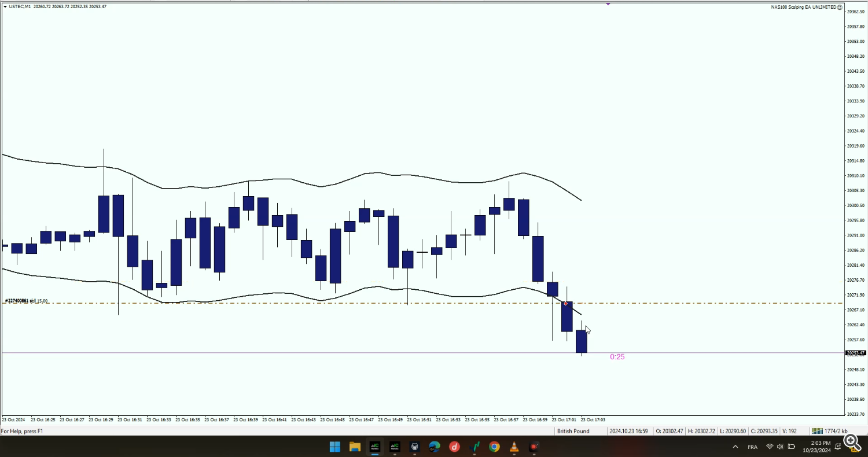Click the O: 20302.47 open price field
Image resolution: width=868 pixels, height=457 pixels.
point(670,431)
